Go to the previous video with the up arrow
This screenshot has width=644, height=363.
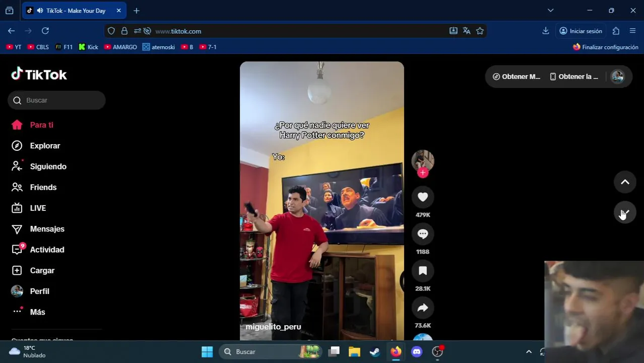point(625,182)
